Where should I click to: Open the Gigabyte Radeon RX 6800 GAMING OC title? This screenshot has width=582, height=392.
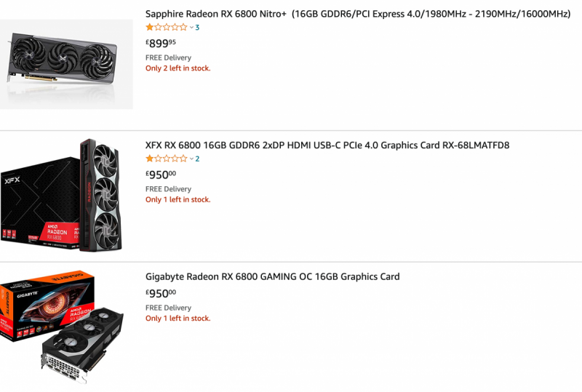click(x=273, y=276)
